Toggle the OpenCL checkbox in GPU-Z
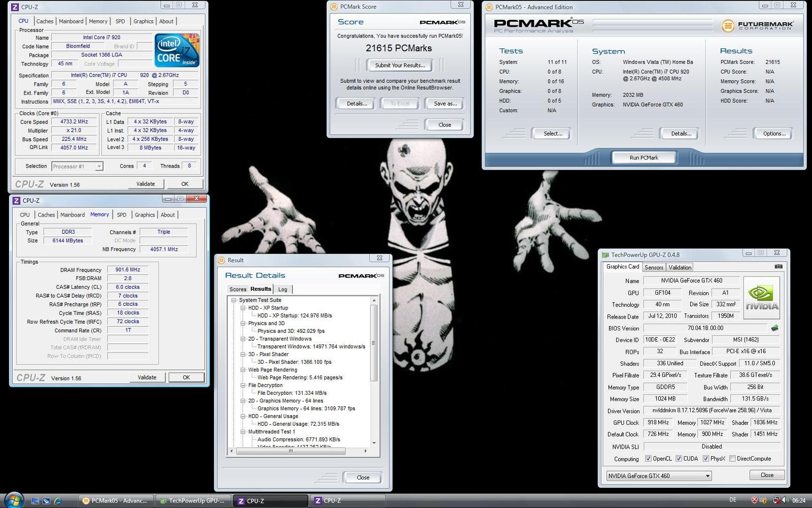Image resolution: width=812 pixels, height=508 pixels. tap(648, 459)
